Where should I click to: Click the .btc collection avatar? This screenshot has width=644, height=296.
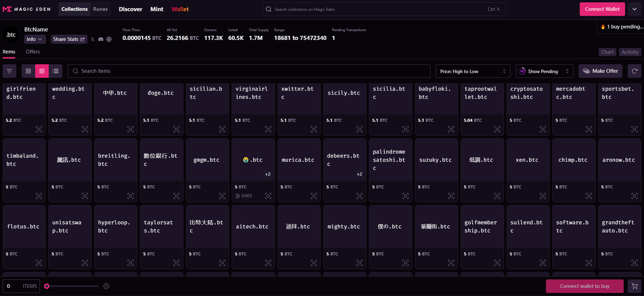pos(11,34)
